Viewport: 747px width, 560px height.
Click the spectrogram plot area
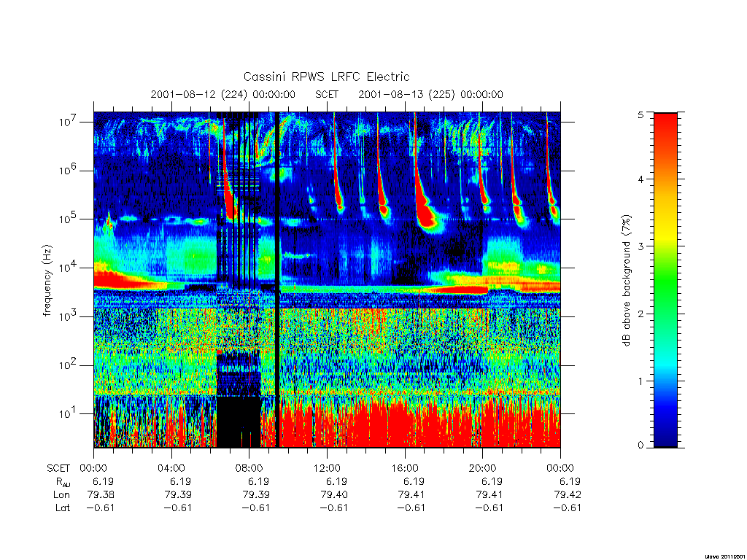point(327,280)
